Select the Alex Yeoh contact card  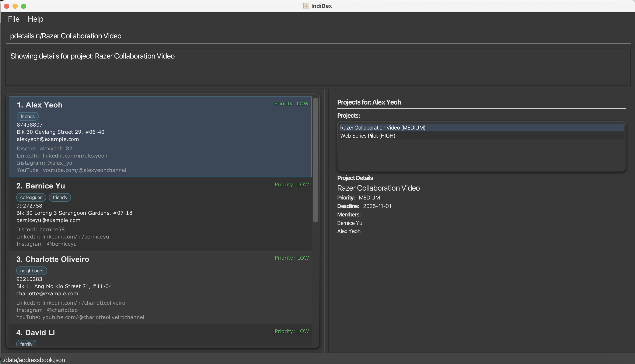click(x=160, y=137)
